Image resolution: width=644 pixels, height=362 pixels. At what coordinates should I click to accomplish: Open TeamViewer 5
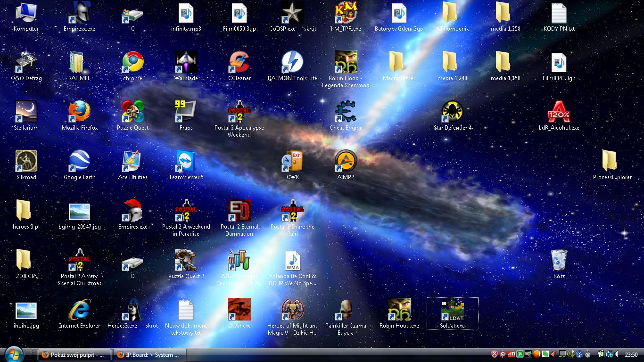coord(186,165)
